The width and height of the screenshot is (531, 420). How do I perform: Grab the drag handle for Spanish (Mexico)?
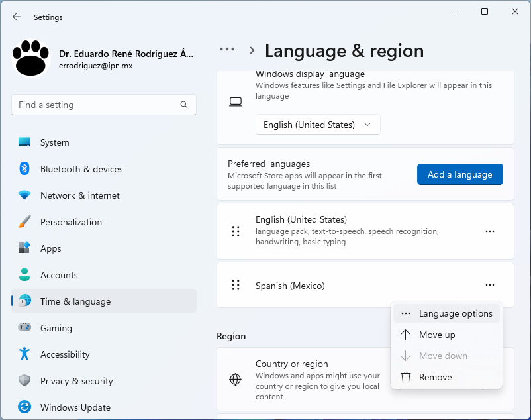tap(235, 285)
